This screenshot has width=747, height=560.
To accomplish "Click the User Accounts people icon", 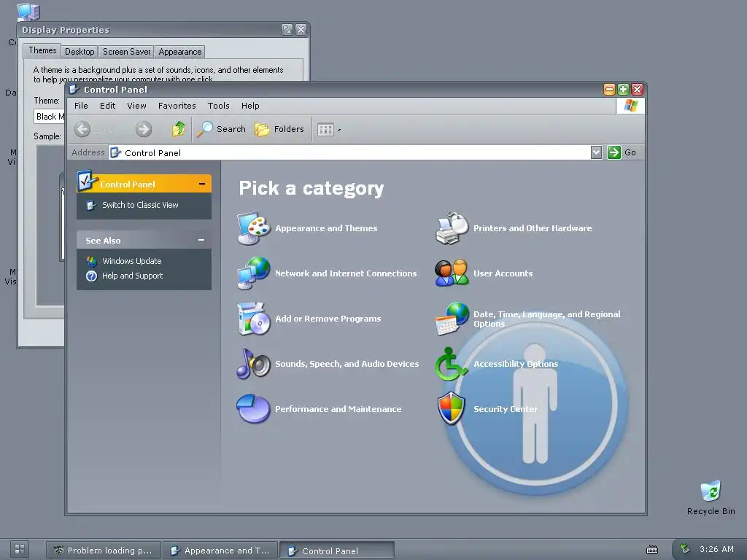I will click(452, 273).
